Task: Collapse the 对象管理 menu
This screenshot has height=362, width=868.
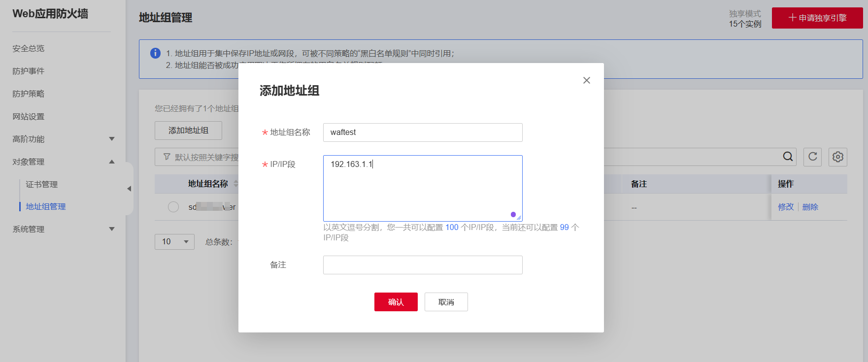Action: (x=112, y=162)
